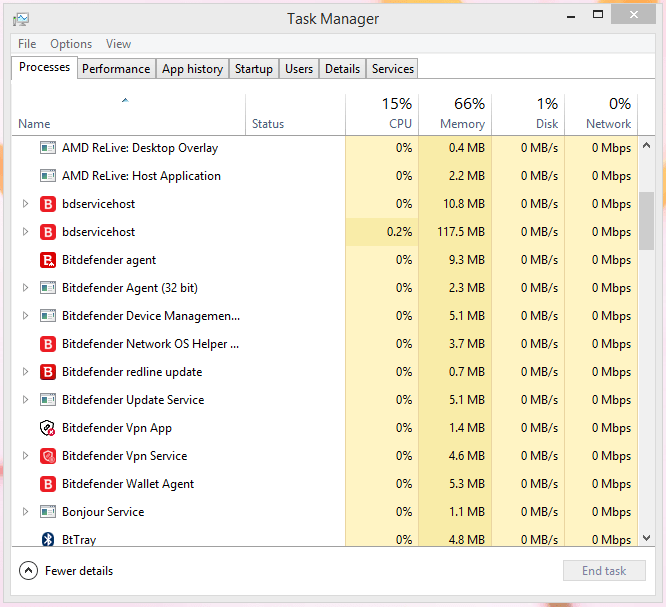
Task: Switch to the App history tab
Action: [x=192, y=69]
